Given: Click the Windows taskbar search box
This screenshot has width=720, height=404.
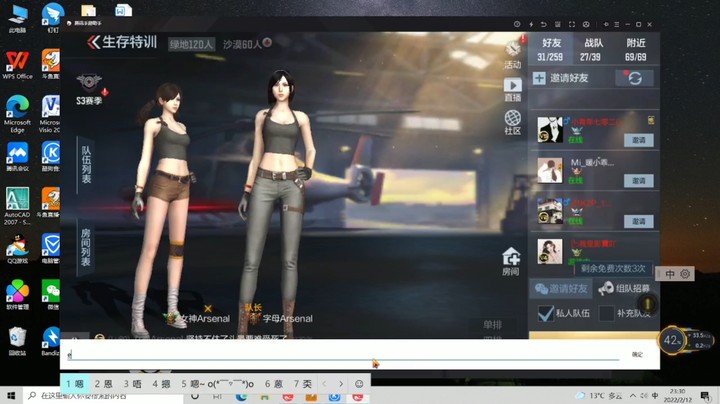Looking at the screenshot, I should click(x=103, y=396).
